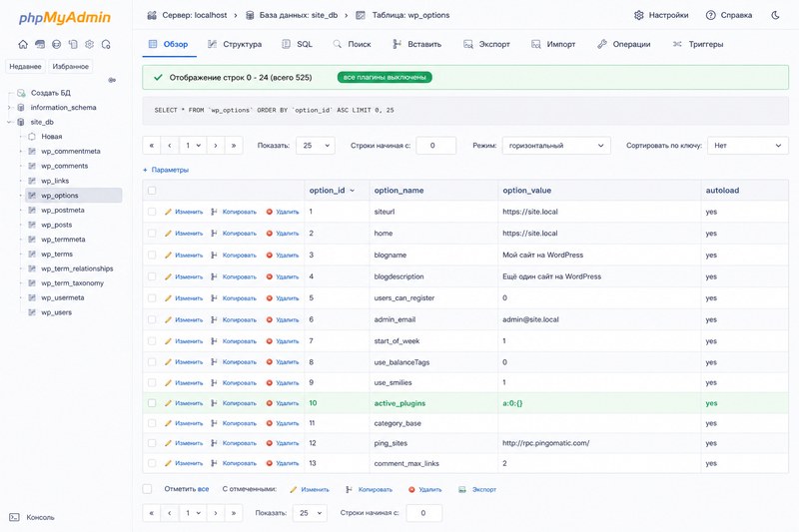Open Справка help icon
The image size is (799, 532).
coord(710,15)
